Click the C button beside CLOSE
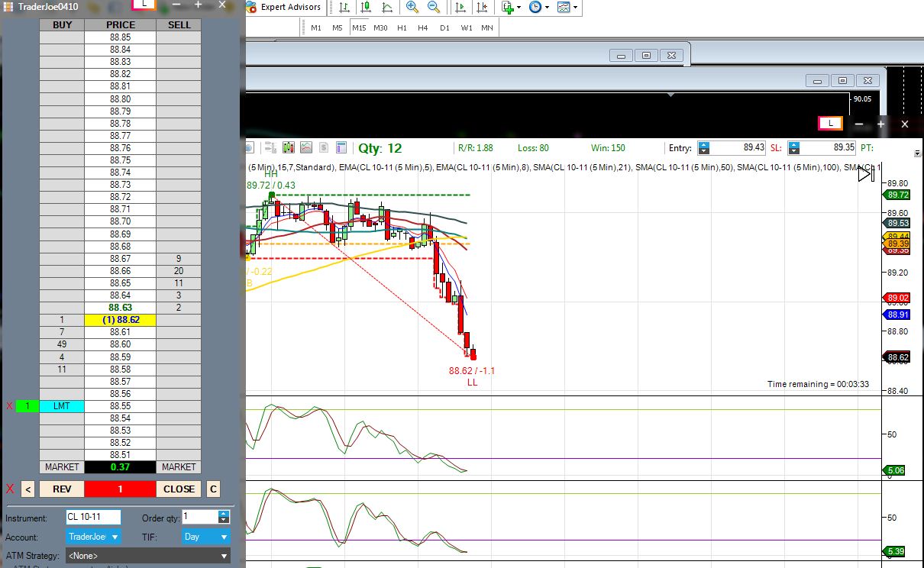The width and height of the screenshot is (924, 568). pos(213,489)
